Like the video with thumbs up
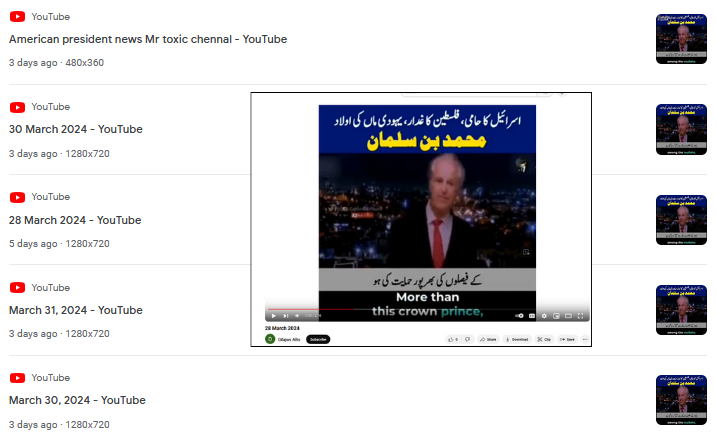The height and width of the screenshot is (439, 716). click(453, 339)
